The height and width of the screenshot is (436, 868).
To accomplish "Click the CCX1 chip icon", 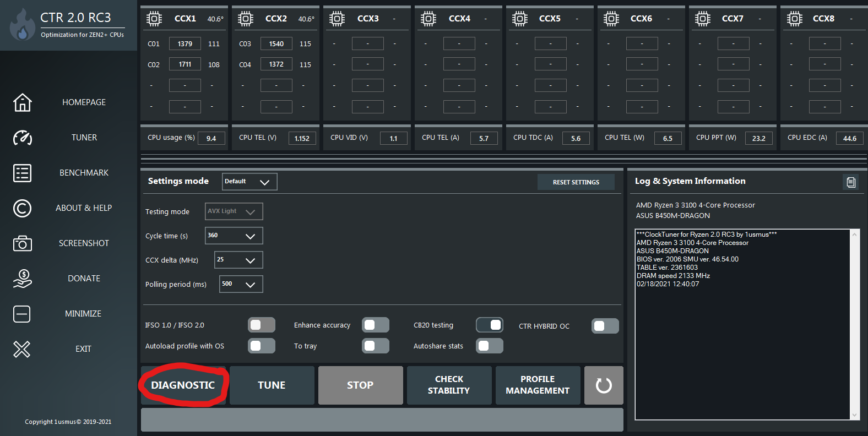I will click(x=154, y=19).
